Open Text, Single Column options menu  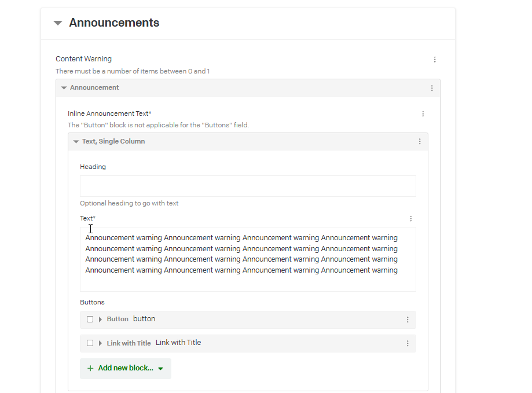click(420, 142)
